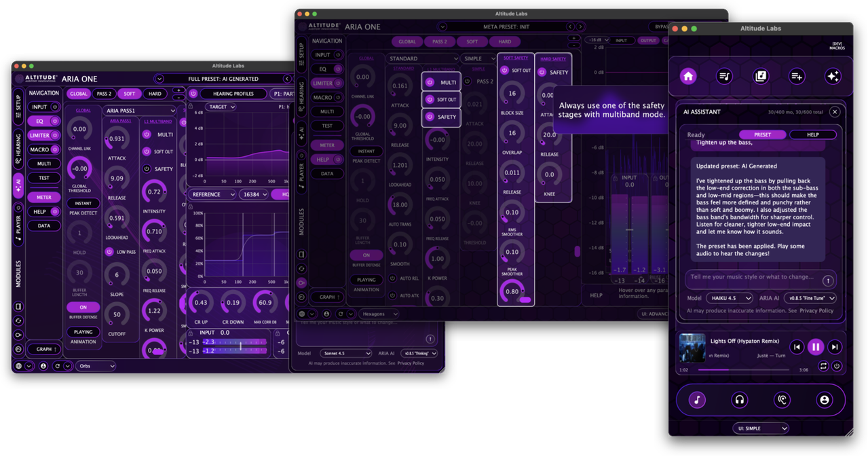Open the 16384 dropdown in left window
The width and height of the screenshot is (868, 461).
[x=253, y=194]
